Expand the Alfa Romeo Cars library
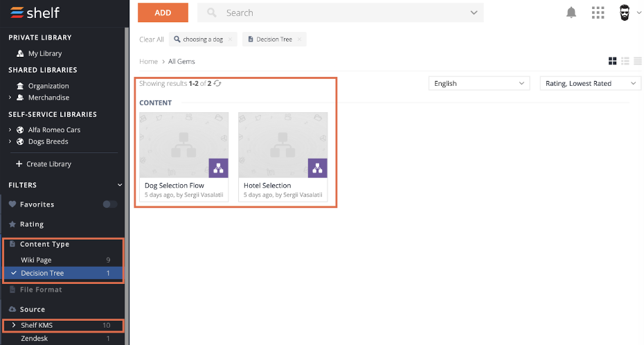This screenshot has width=644, height=345. 10,130
